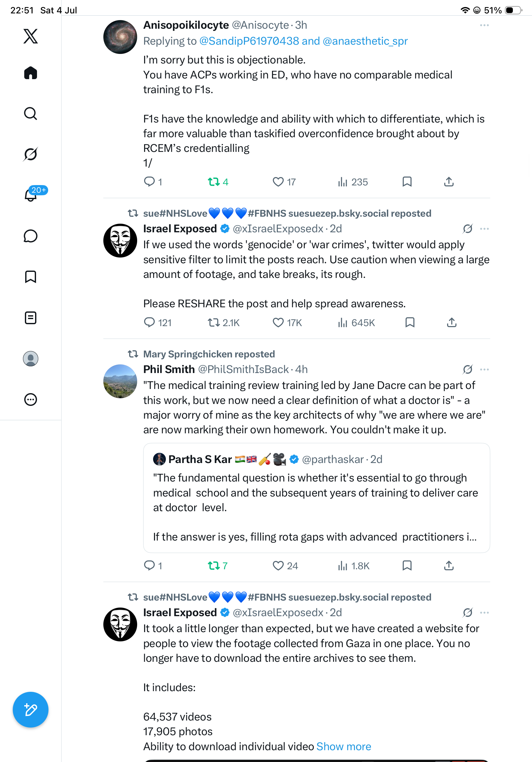
Task: Open Grok on Phil Smith's post
Action: tap(468, 370)
